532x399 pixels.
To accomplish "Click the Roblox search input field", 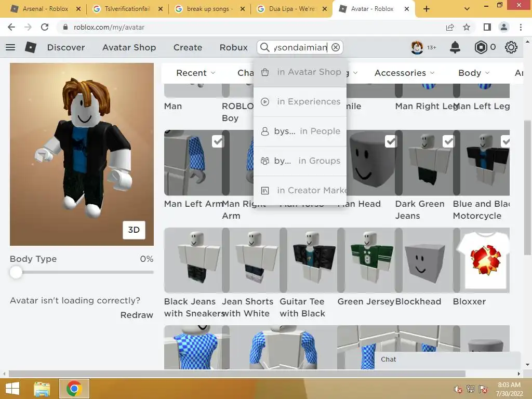I will click(300, 47).
